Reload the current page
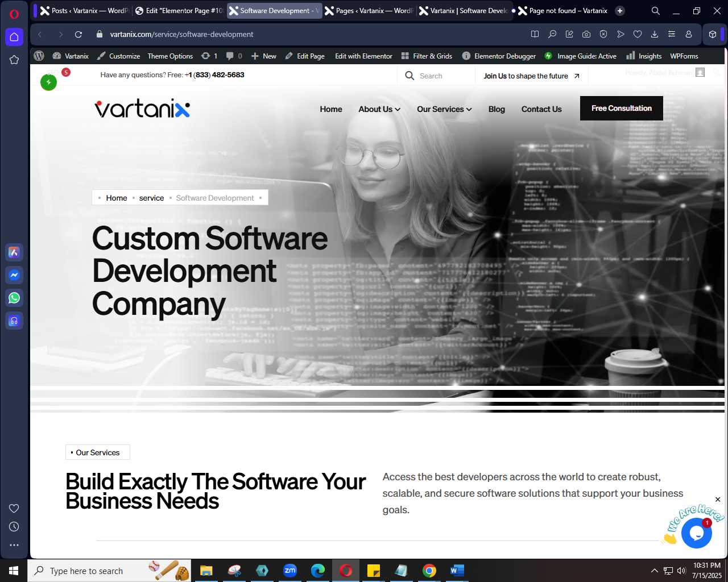The width and height of the screenshot is (728, 582). 78,35
